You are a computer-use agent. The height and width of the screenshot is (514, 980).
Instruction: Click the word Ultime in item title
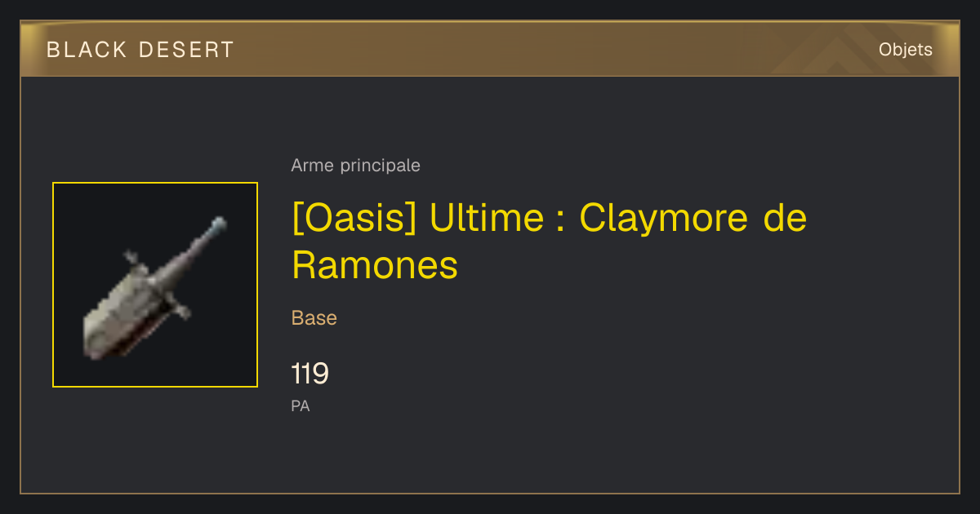[x=487, y=219]
